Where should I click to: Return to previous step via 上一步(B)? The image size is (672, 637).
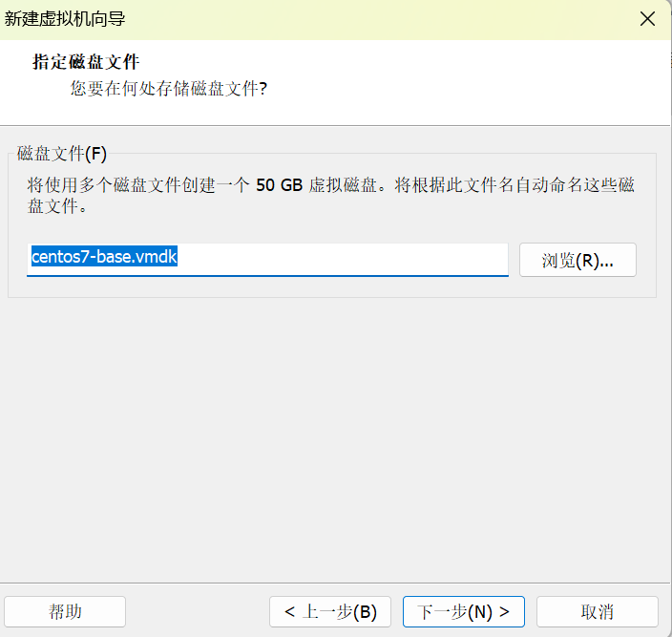pyautogui.click(x=330, y=612)
